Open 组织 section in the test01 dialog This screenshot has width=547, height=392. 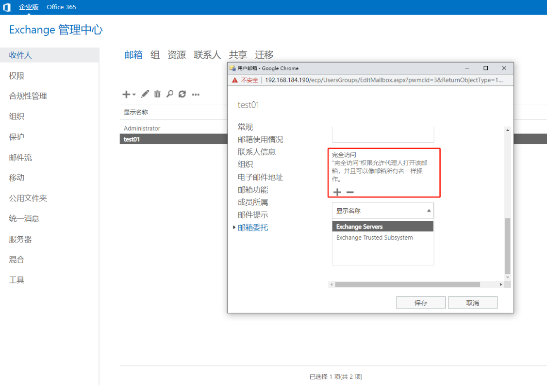(245, 164)
